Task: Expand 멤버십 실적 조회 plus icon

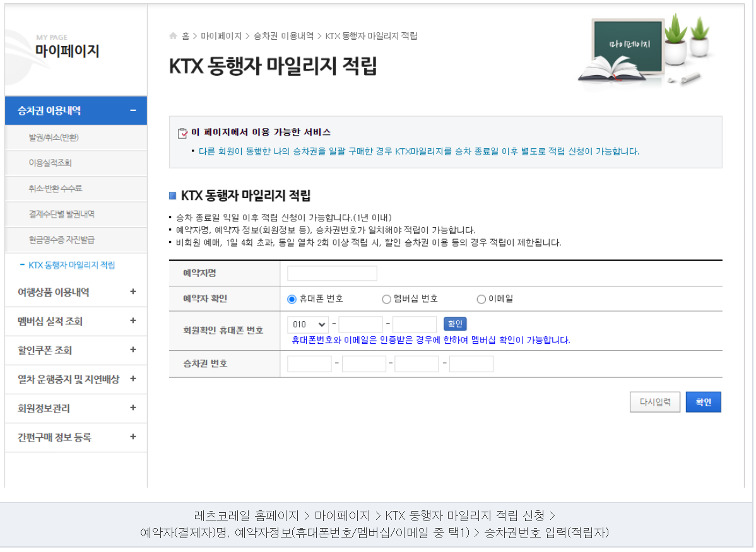Action: (x=133, y=321)
